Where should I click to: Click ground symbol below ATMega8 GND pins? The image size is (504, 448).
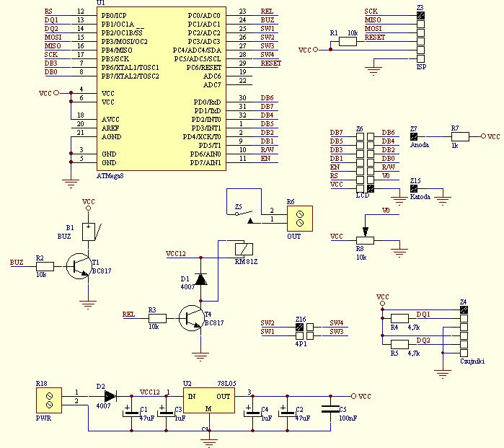[x=71, y=183]
